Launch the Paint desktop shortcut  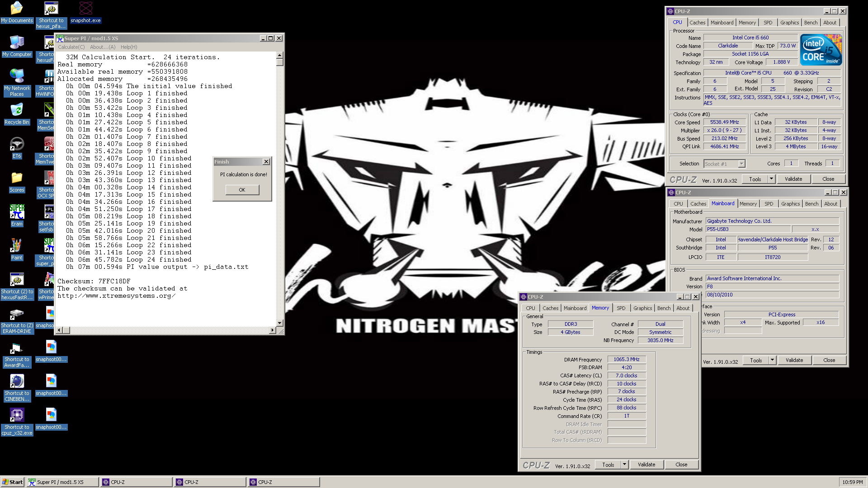click(x=17, y=249)
